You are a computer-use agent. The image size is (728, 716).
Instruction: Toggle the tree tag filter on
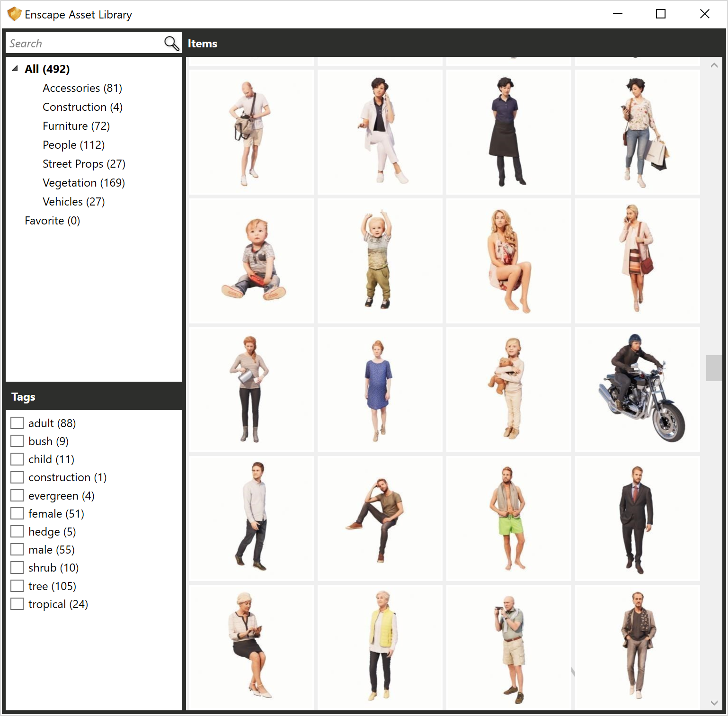tap(17, 586)
